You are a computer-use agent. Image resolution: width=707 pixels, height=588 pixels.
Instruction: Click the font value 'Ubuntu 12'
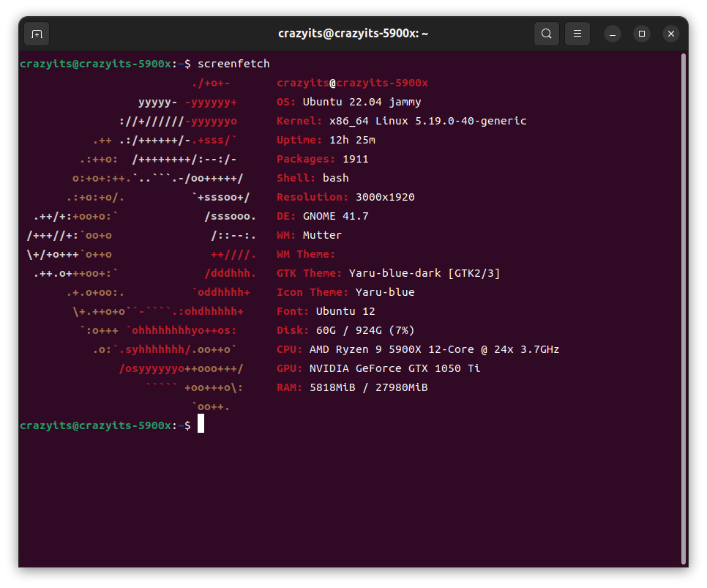click(345, 311)
